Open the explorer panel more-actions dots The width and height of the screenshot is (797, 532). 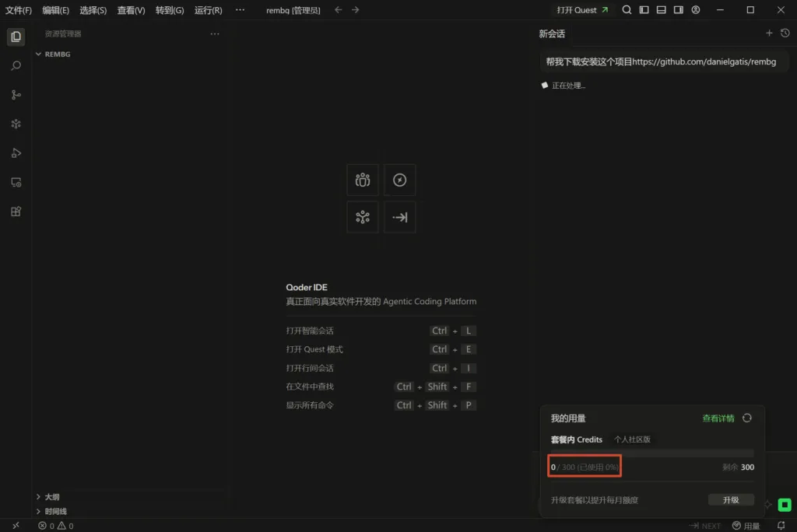click(x=215, y=33)
